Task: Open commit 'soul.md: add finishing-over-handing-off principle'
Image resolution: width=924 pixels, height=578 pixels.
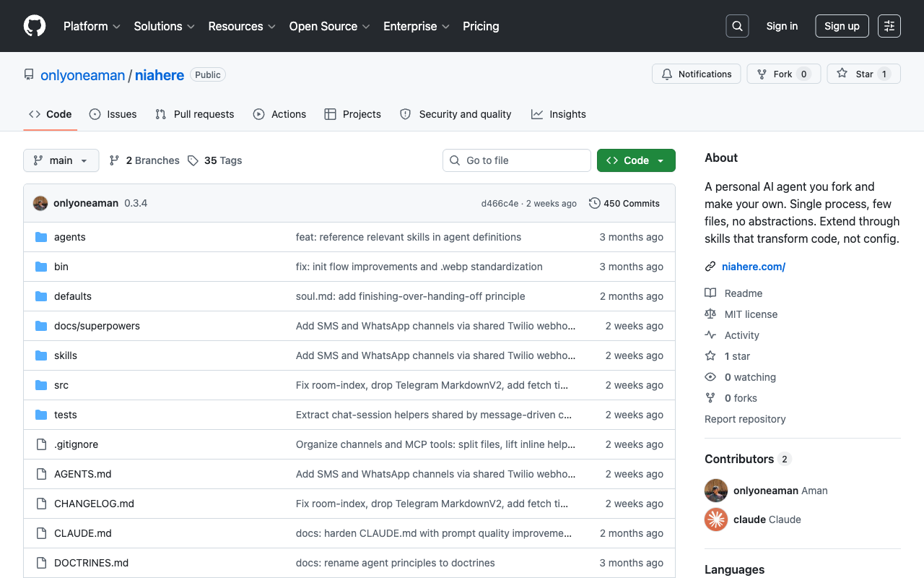Action: pyautogui.click(x=411, y=296)
